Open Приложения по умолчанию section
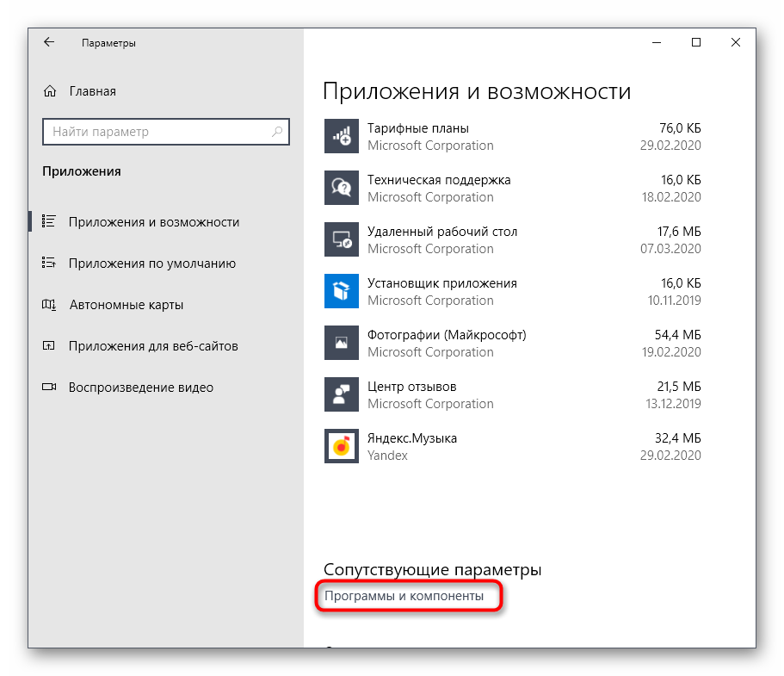 [x=151, y=264]
